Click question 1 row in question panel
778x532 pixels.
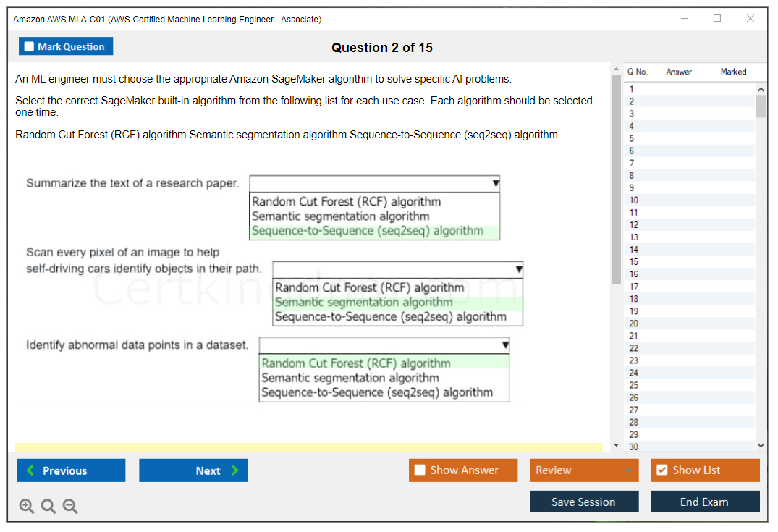pos(651,88)
